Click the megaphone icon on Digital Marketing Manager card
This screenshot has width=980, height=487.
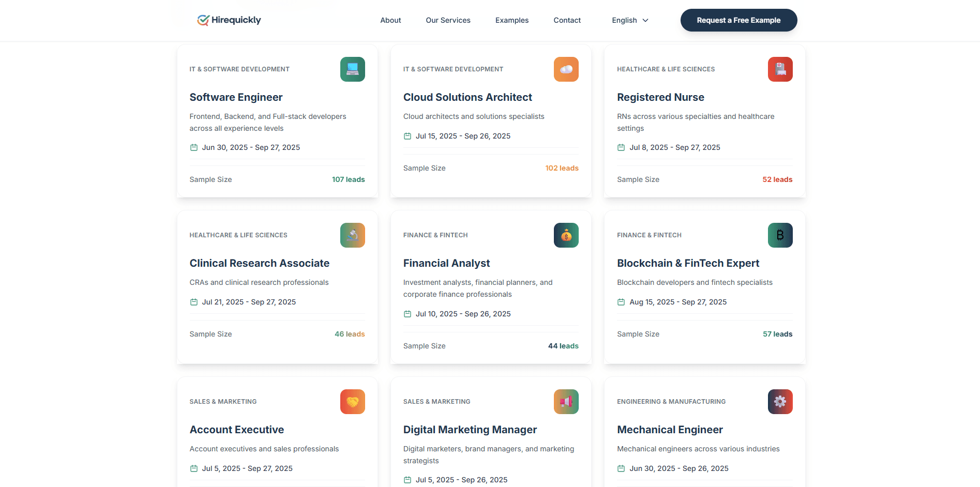click(x=566, y=402)
